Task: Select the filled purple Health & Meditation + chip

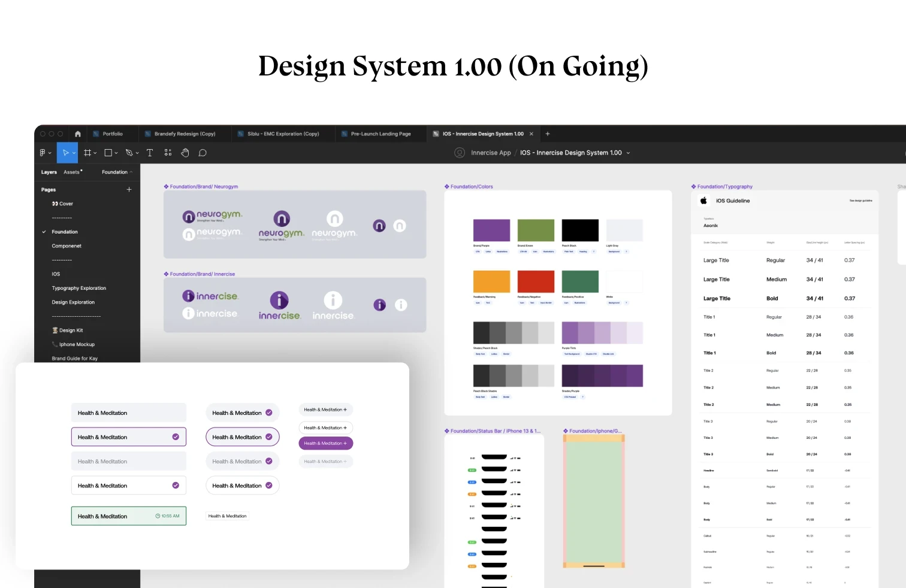Action: (x=326, y=444)
